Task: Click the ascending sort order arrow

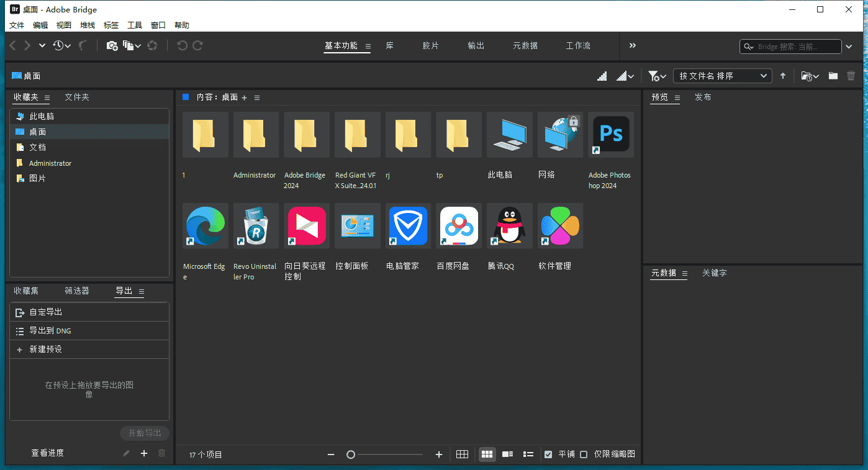Action: click(x=783, y=76)
